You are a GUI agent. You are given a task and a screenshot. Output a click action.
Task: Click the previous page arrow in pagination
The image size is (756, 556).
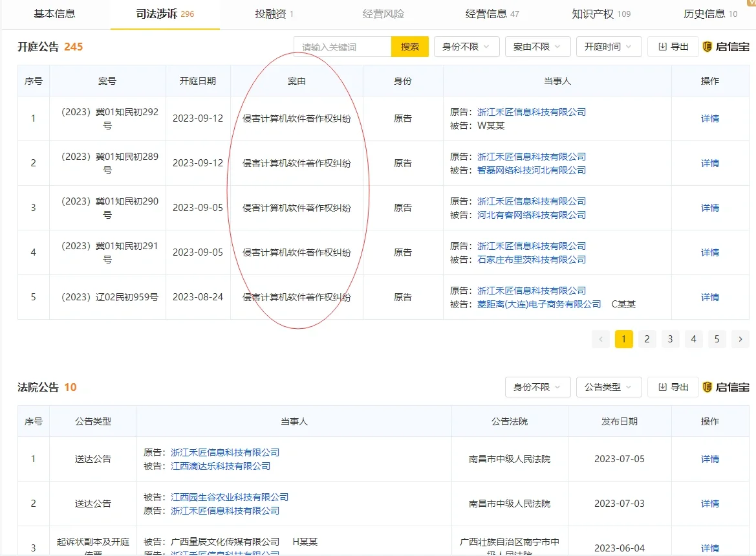pyautogui.click(x=600, y=339)
